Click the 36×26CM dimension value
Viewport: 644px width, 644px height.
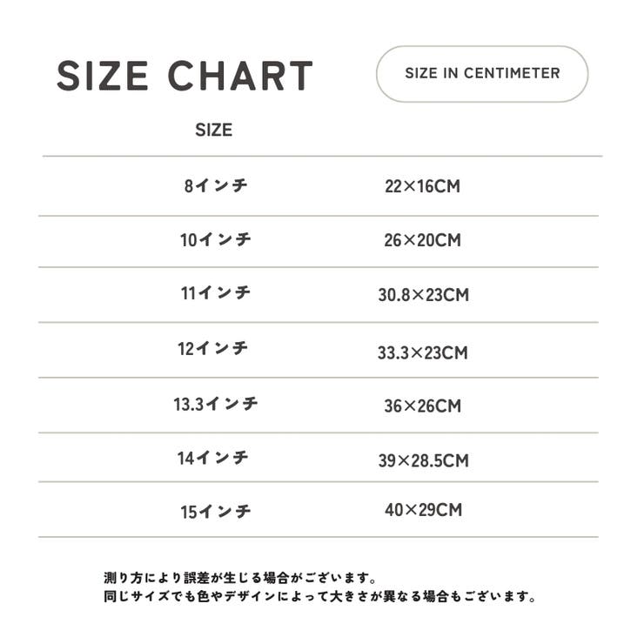tap(423, 406)
